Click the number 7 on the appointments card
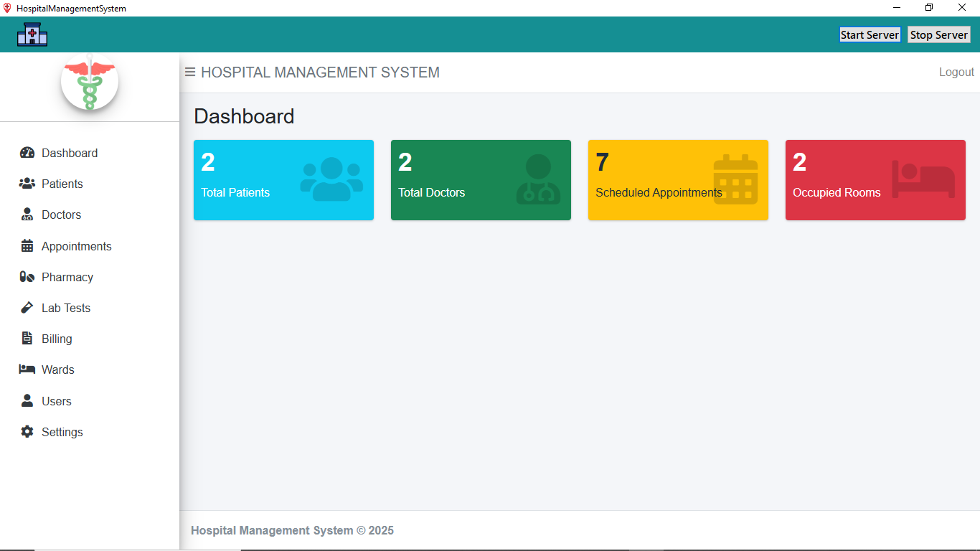 (x=603, y=163)
